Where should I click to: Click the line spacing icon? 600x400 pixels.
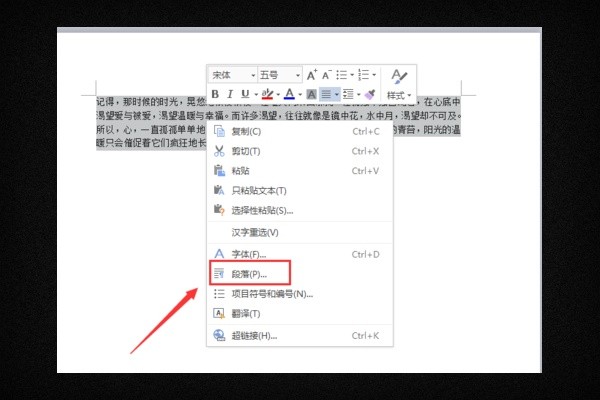pyautogui.click(x=348, y=94)
